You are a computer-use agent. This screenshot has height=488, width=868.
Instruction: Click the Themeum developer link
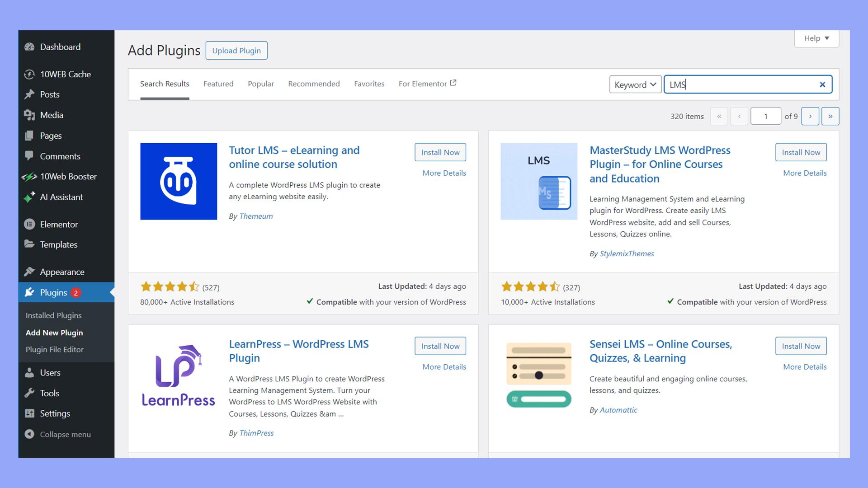click(x=256, y=215)
